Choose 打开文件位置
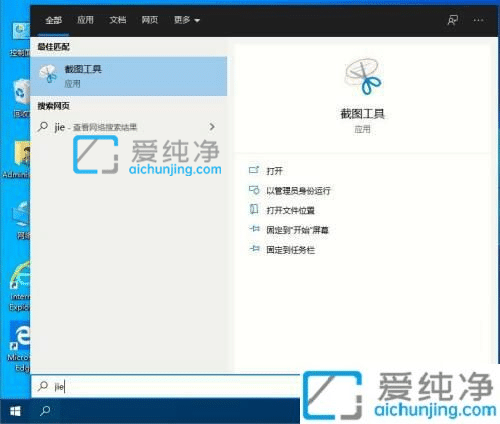 [x=290, y=210]
